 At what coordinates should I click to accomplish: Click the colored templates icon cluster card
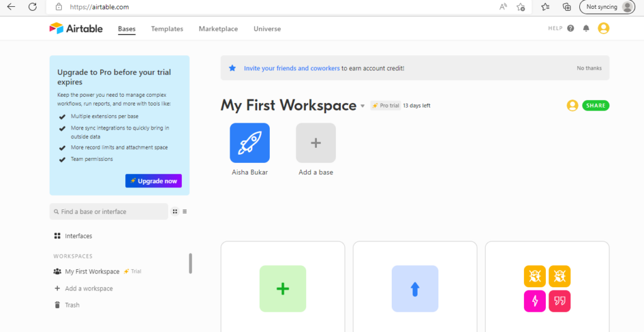547,289
